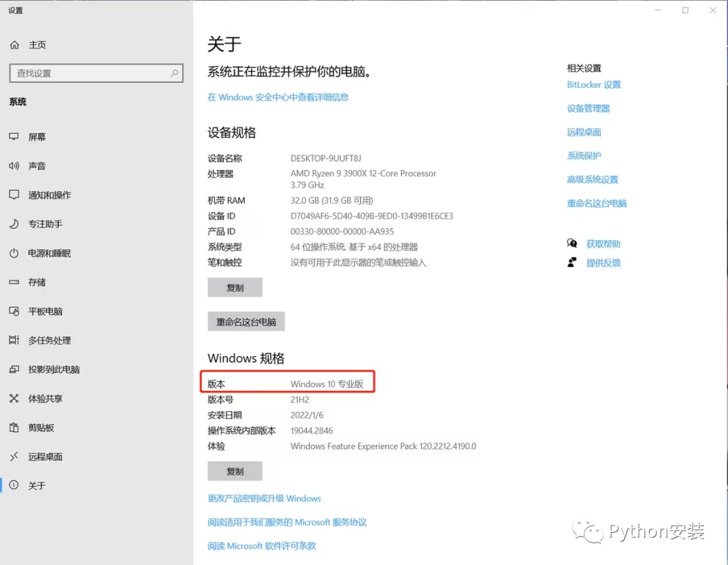Click the Power and sleep icon

click(14, 253)
